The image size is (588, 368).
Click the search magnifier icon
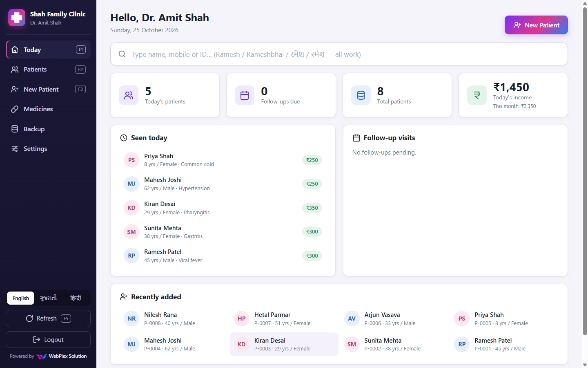pyautogui.click(x=122, y=54)
